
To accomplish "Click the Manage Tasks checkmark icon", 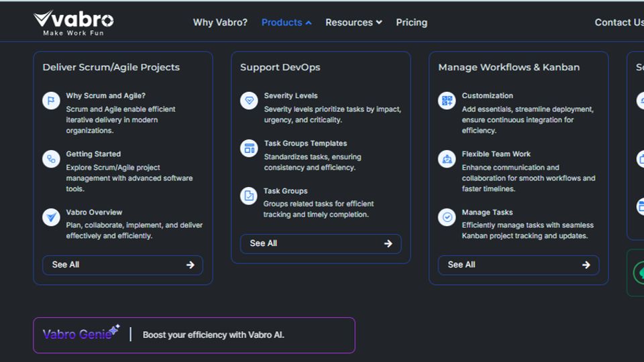I will [447, 217].
